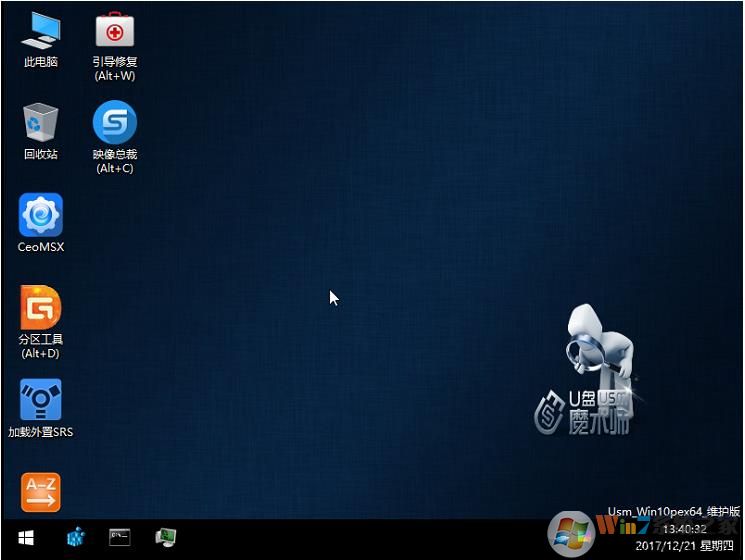The height and width of the screenshot is (560, 745).
Task: Click the 13:40:32 taskbar clock
Action: click(x=685, y=529)
